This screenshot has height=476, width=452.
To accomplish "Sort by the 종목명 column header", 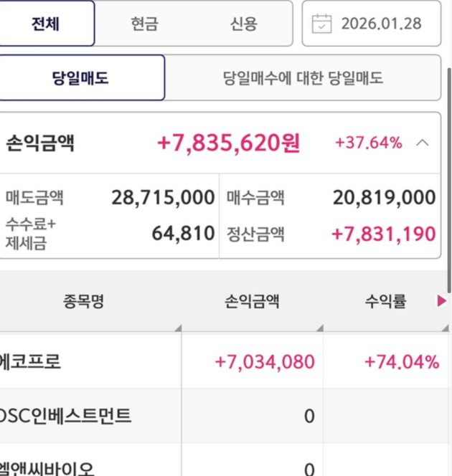I will pyautogui.click(x=83, y=302).
